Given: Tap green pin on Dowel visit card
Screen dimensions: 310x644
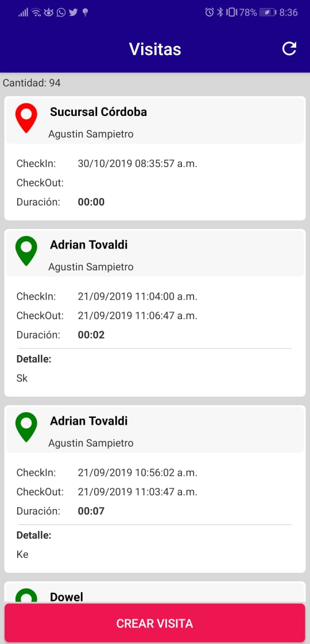Looking at the screenshot, I should click(26, 596).
